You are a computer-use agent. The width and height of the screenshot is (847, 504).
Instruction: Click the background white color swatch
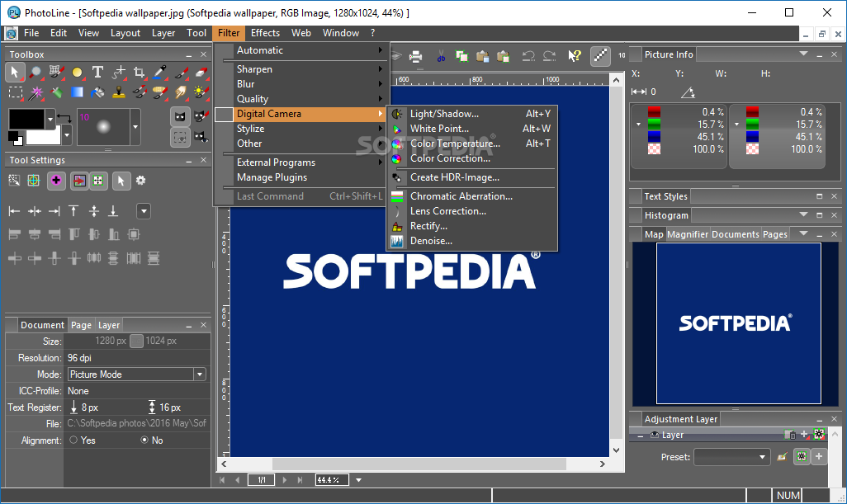pyautogui.click(x=44, y=137)
